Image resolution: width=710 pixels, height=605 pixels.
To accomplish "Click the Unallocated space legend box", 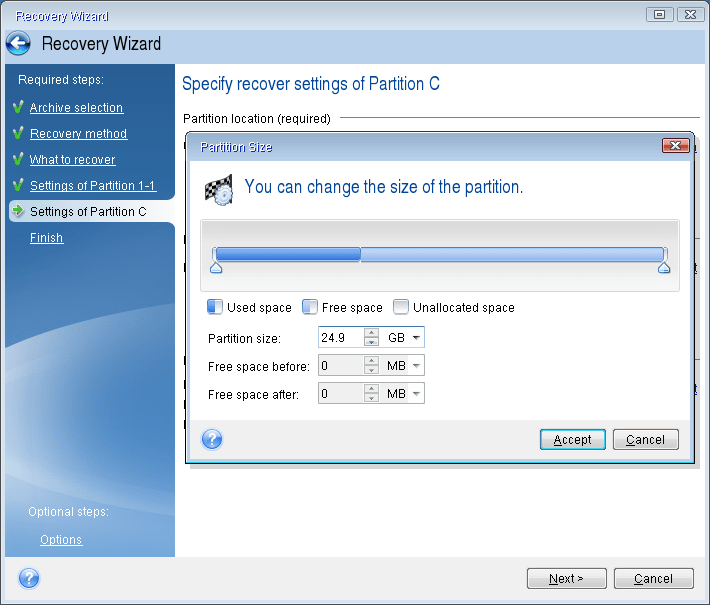I will click(x=401, y=307).
